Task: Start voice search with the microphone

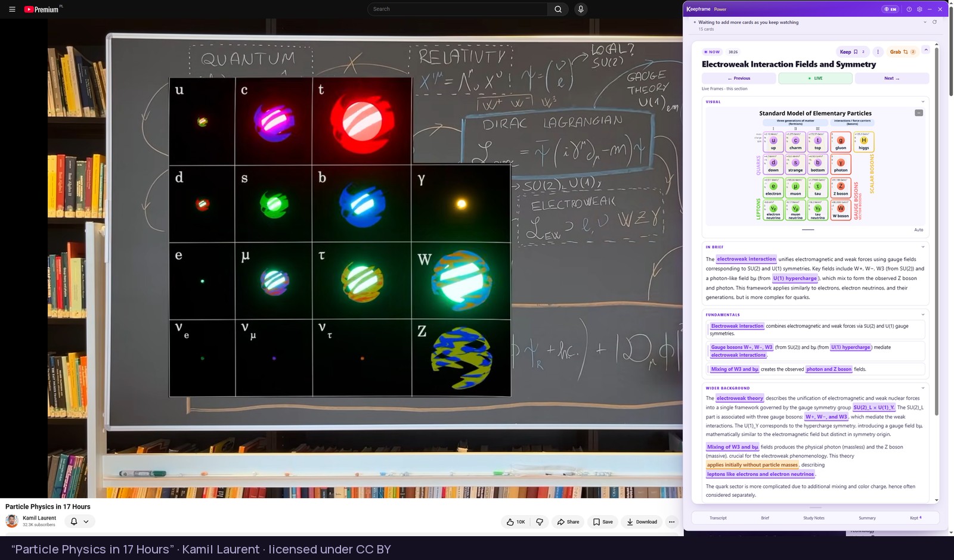Action: [580, 9]
